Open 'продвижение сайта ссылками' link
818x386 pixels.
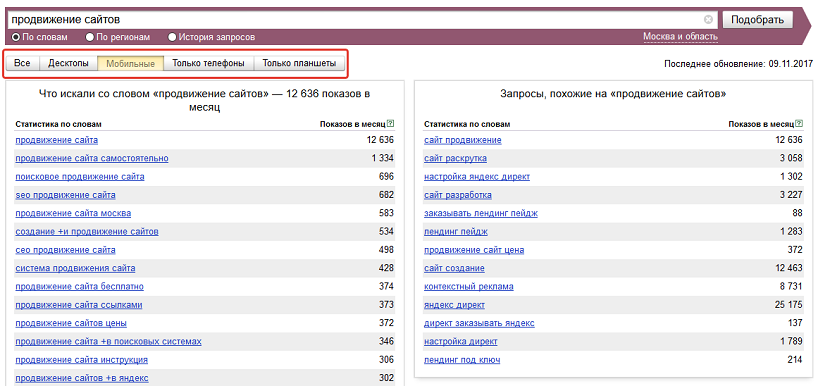79,305
